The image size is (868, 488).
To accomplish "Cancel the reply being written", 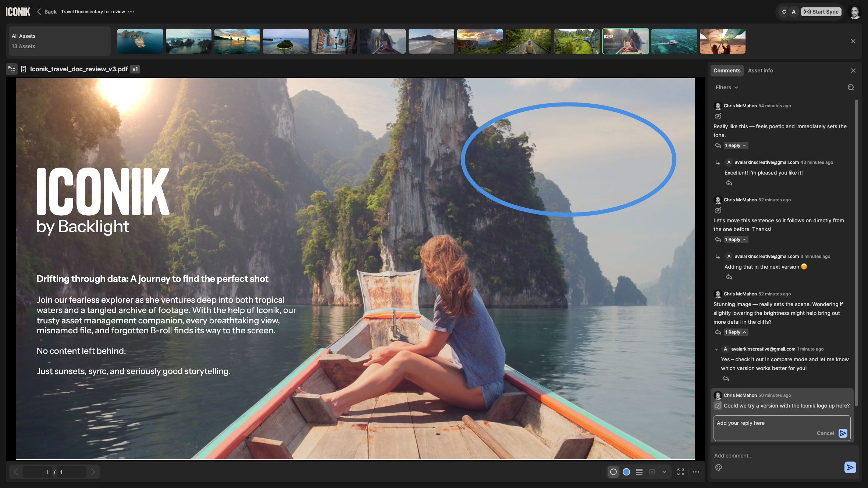I will [825, 433].
